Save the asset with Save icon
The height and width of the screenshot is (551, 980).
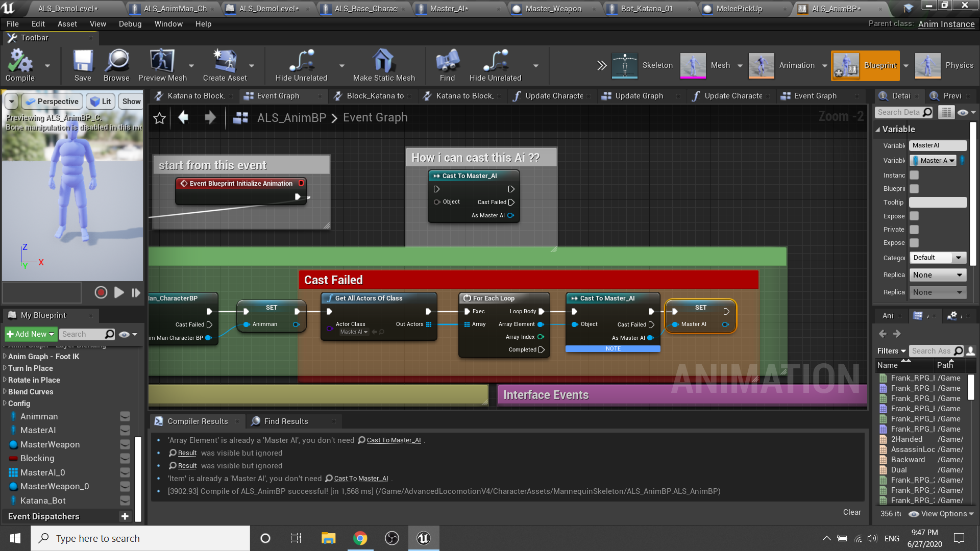[83, 65]
